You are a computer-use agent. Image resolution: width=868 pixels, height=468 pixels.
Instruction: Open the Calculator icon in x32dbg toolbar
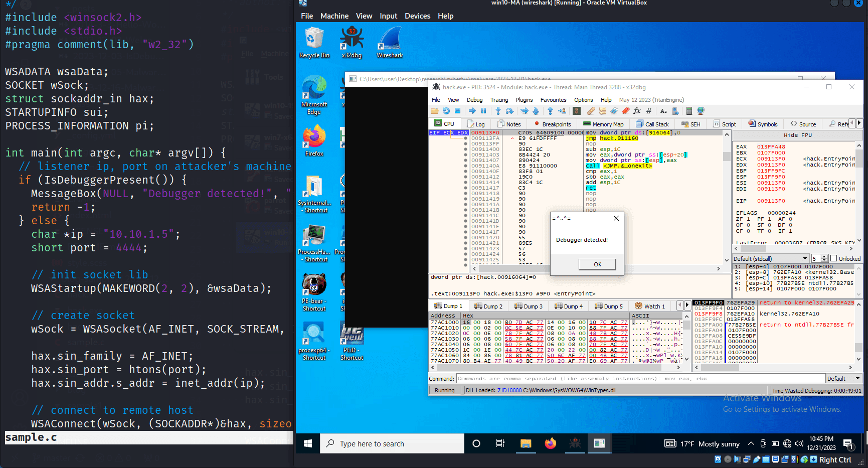tap(689, 111)
